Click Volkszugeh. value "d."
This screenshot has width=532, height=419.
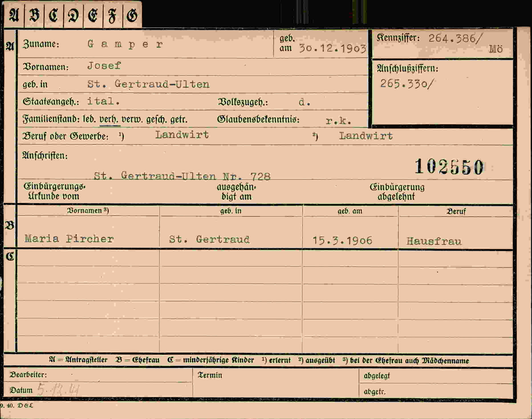(x=305, y=102)
